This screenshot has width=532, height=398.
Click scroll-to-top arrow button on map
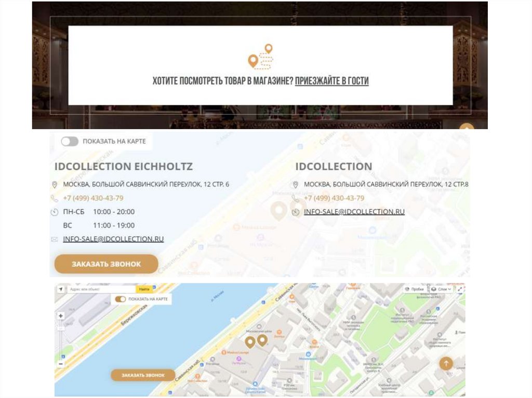coord(446,363)
